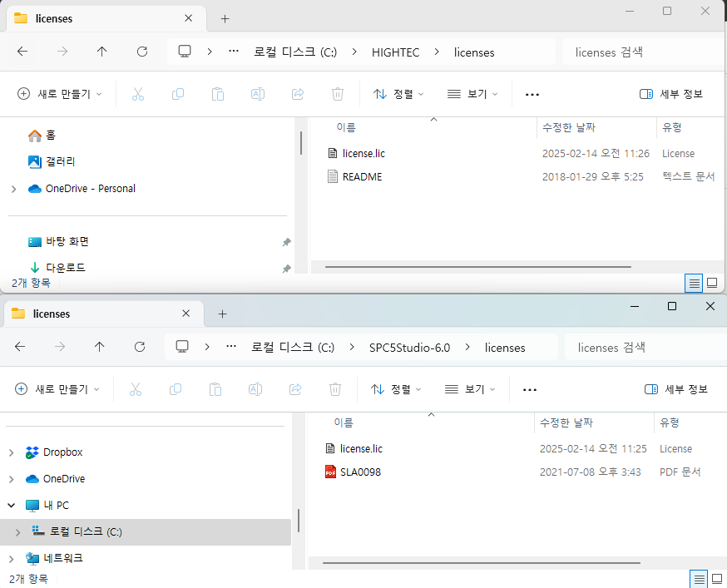Switch to large thumbnails via bottom-right view toggle
727x588 pixels.
coord(713,284)
